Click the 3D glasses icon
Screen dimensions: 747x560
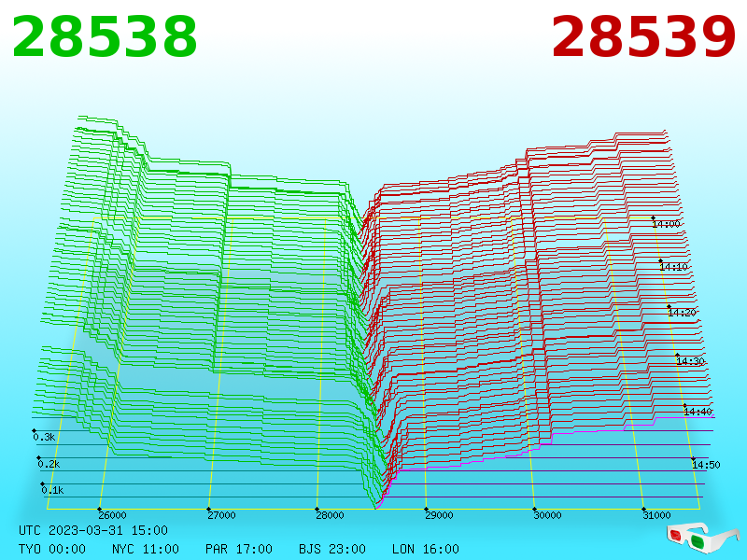[702, 539]
